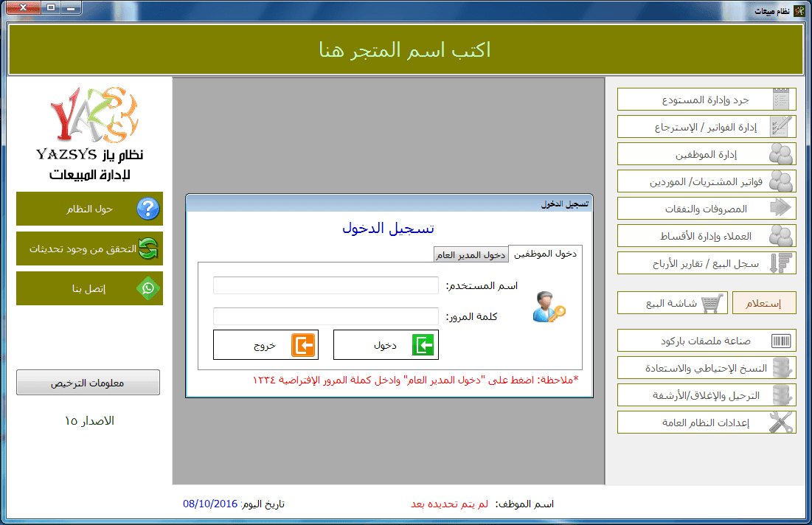Click the لم يتم تحديده بعد employee status

point(449,504)
